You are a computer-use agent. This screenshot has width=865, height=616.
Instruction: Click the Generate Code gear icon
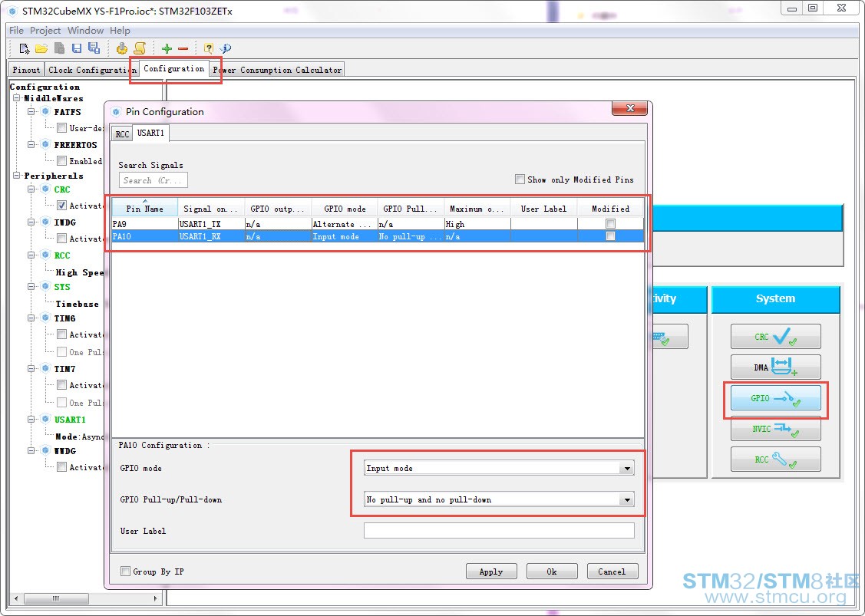pyautogui.click(x=121, y=48)
